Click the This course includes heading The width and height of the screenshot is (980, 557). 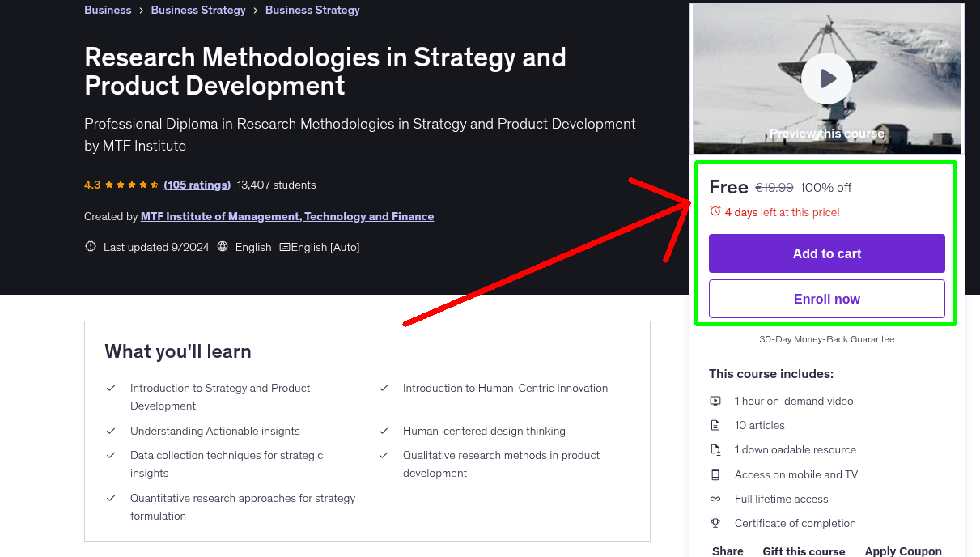coord(771,374)
